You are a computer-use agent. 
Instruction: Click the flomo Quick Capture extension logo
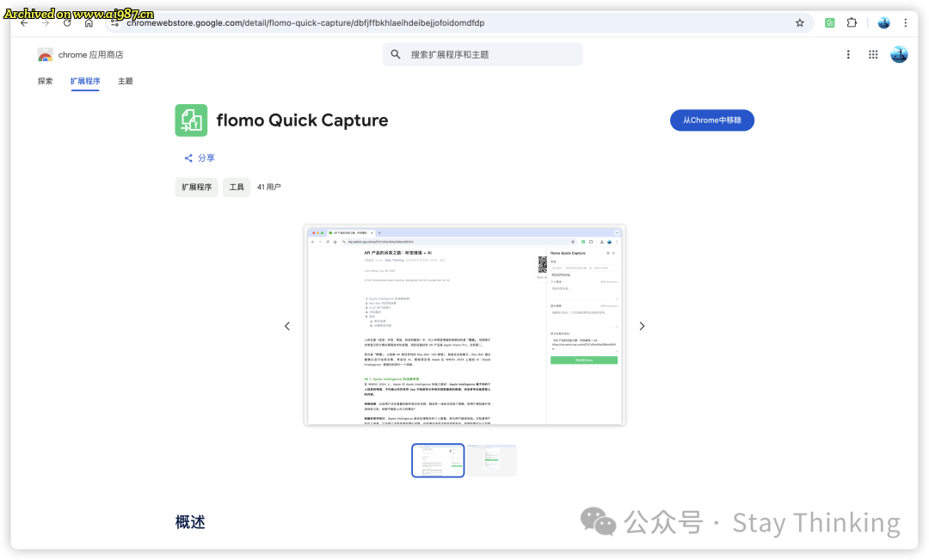click(x=191, y=120)
